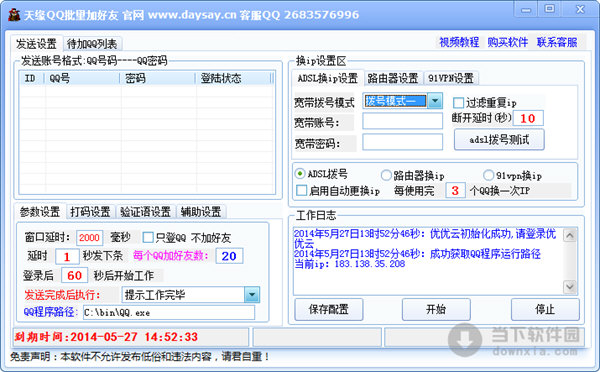The width and height of the screenshot is (600, 372).
Task: Click work log scroll down arrow
Action: point(569,287)
